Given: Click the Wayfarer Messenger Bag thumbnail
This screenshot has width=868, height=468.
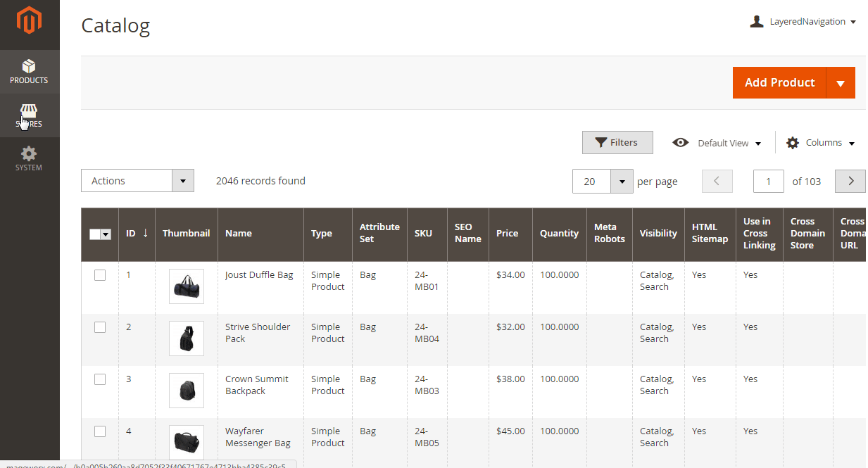Looking at the screenshot, I should pos(187,443).
